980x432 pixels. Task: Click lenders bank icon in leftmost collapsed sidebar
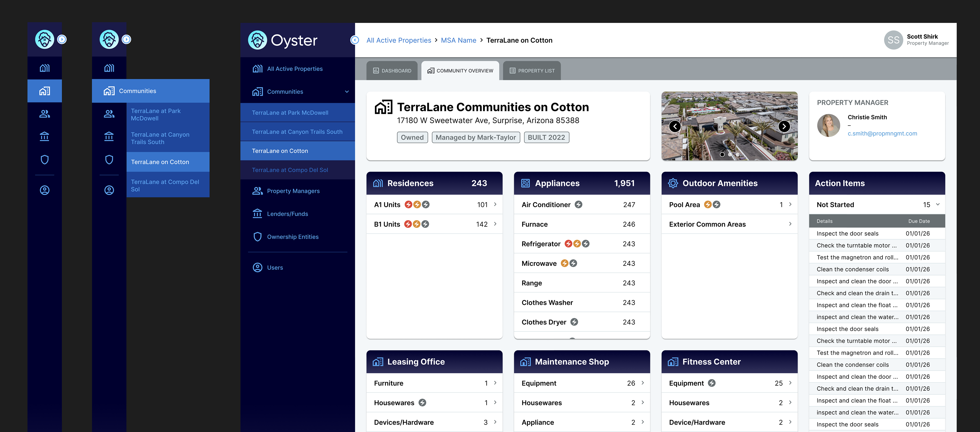[x=44, y=136]
